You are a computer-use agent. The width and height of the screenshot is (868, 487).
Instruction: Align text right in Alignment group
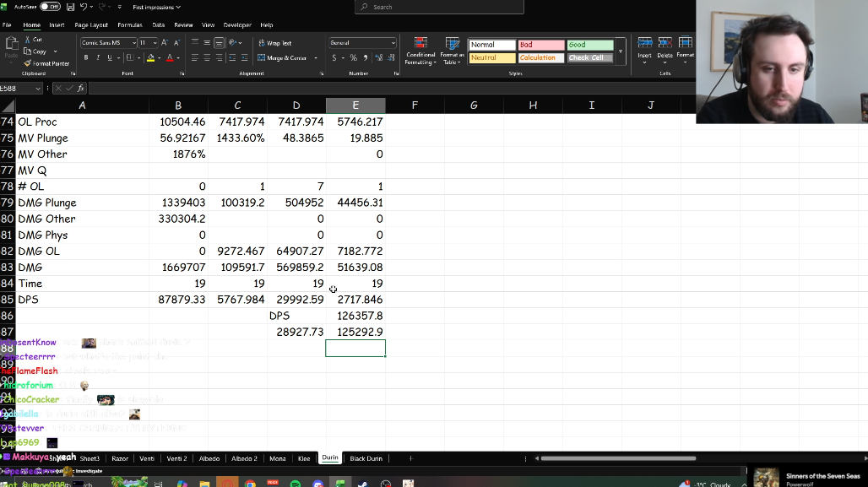pyautogui.click(x=219, y=57)
